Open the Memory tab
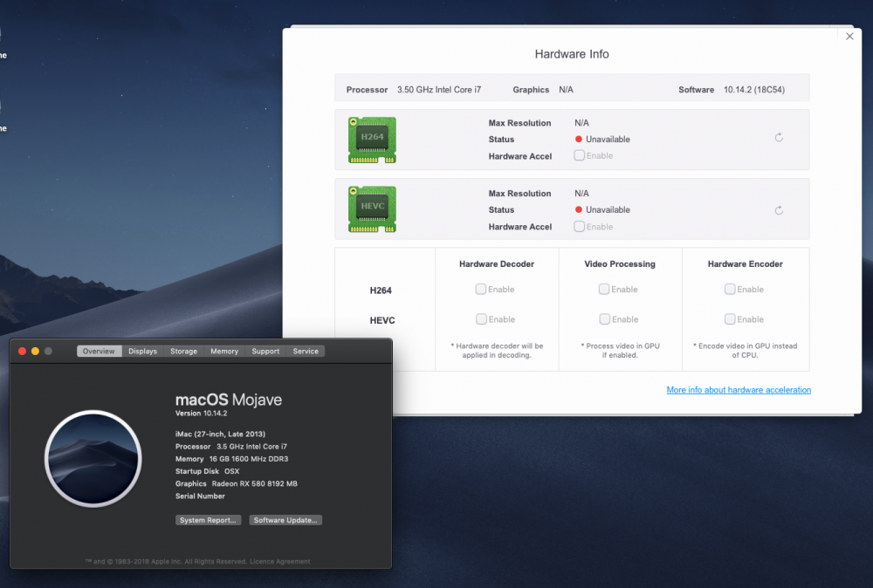The width and height of the screenshot is (873, 588). (x=224, y=351)
